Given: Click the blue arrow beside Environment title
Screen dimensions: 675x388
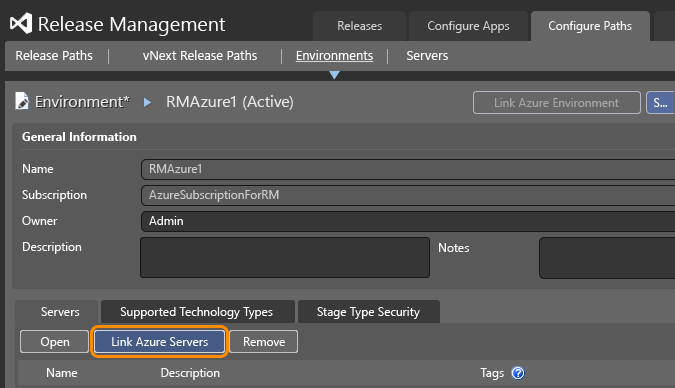Looking at the screenshot, I should (147, 102).
